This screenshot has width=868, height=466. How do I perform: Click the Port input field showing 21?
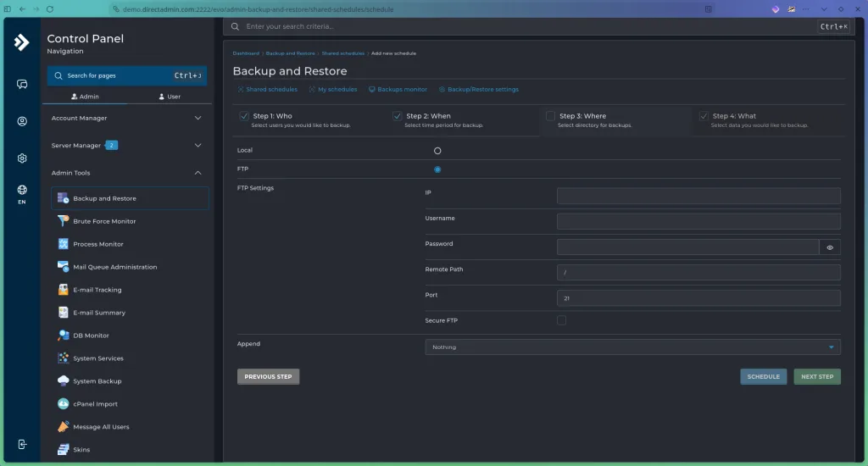tap(698, 297)
